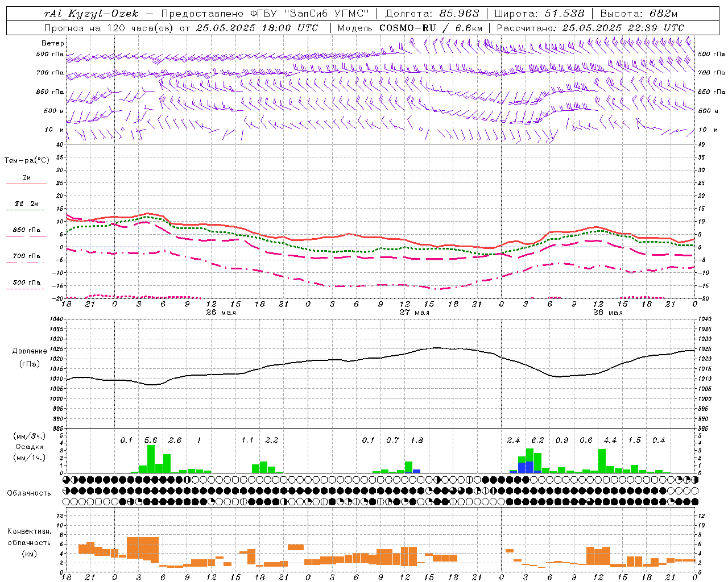The height and width of the screenshot is (582, 728).
Task: Click the Высота: 682м value
Action: 639,14
